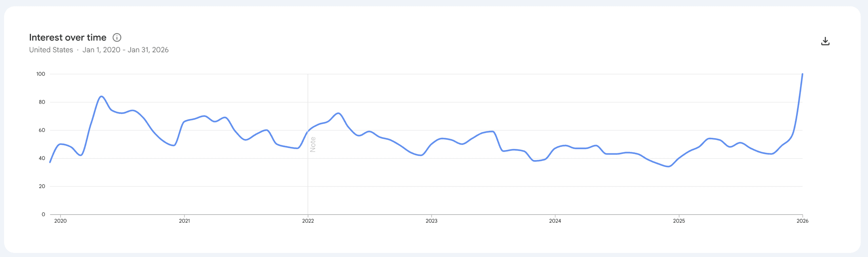Click the info icon beside Interest over time
This screenshot has height=257, width=868.
pyautogui.click(x=117, y=37)
